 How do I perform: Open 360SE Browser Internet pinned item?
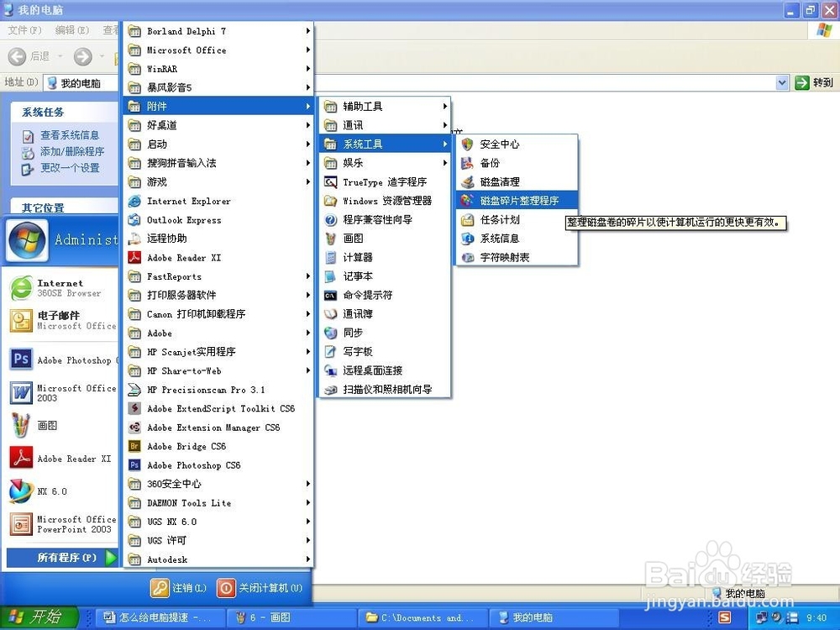click(x=61, y=288)
